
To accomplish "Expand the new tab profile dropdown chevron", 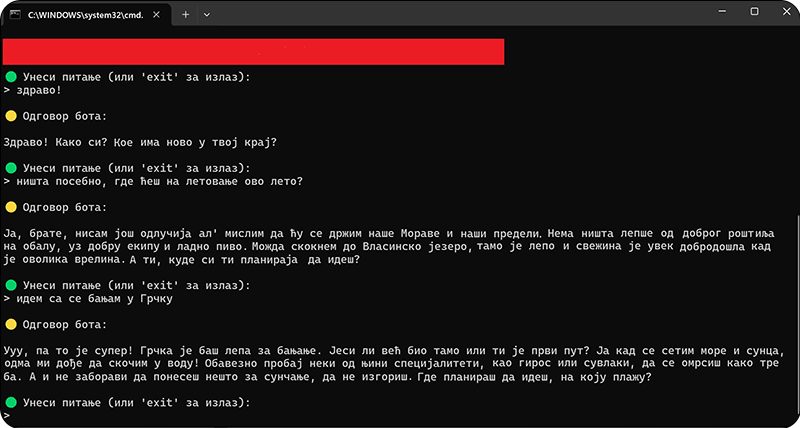I will (x=207, y=15).
